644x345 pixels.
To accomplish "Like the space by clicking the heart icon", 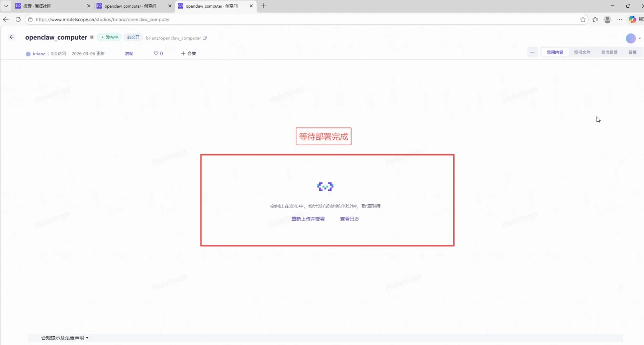I will click(155, 53).
